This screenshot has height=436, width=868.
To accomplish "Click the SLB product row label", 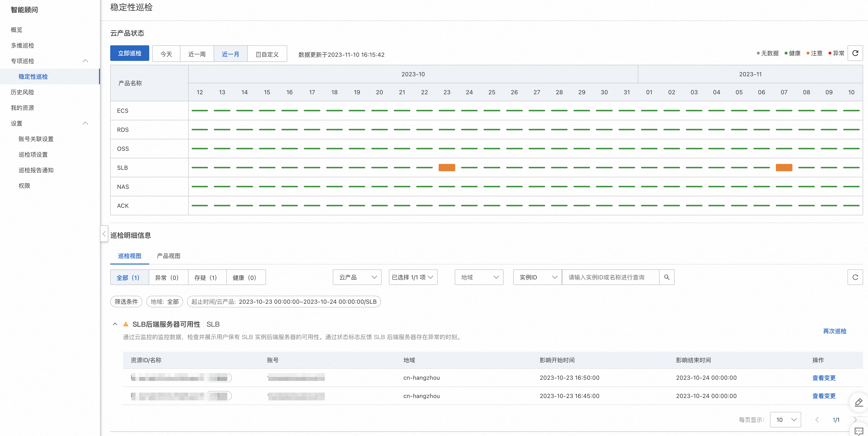I will point(122,168).
